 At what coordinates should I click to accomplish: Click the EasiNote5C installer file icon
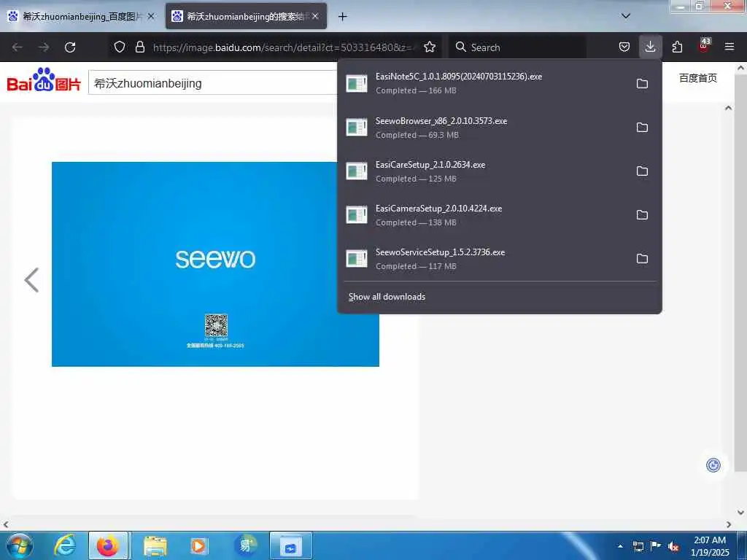point(357,83)
